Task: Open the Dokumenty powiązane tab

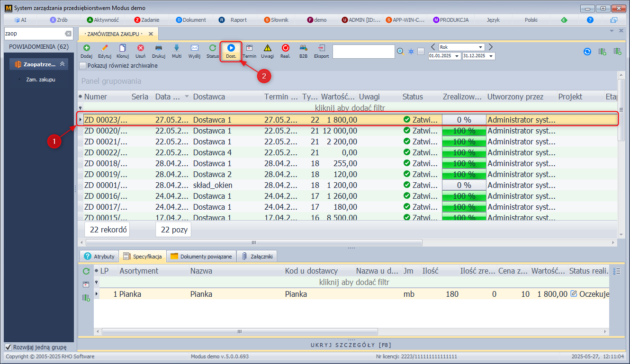Action: pyautogui.click(x=201, y=256)
